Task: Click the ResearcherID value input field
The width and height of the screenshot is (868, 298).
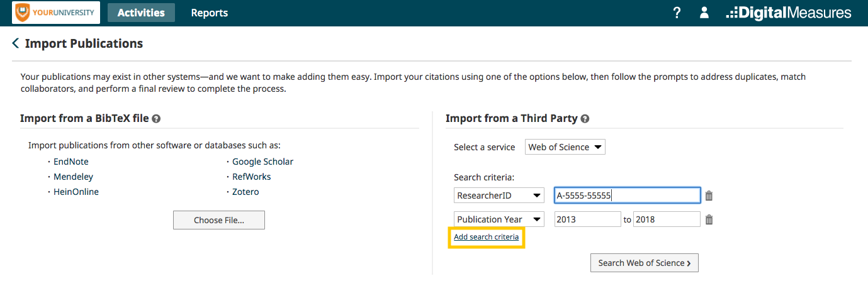Action: pyautogui.click(x=628, y=196)
